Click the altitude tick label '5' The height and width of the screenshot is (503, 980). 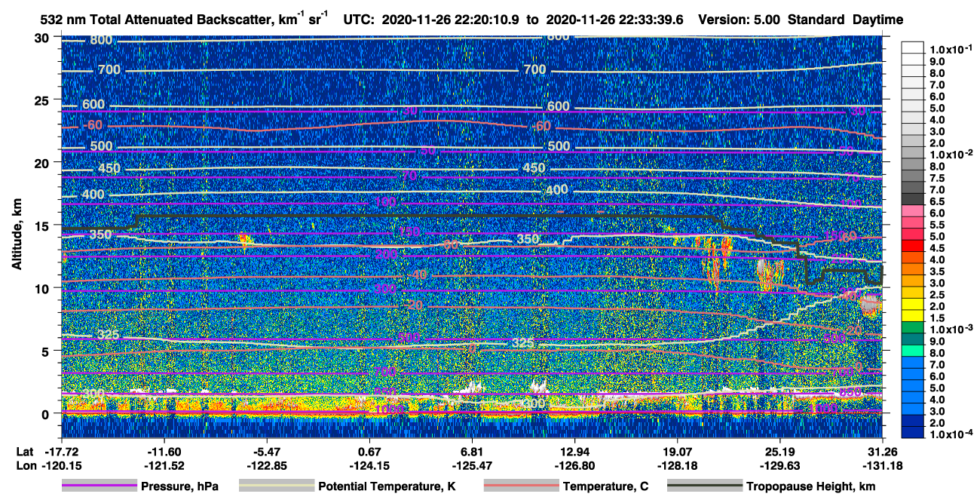(x=47, y=351)
